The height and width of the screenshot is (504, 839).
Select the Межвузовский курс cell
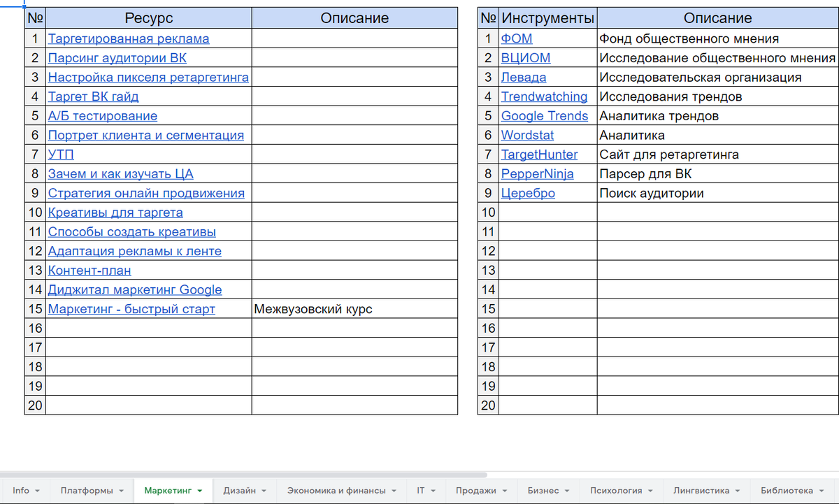click(x=354, y=309)
